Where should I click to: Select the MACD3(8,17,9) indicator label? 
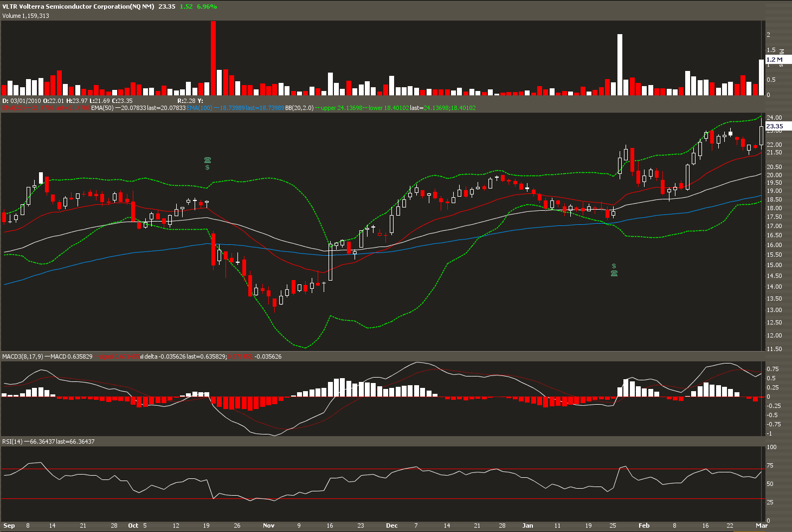(x=22, y=356)
